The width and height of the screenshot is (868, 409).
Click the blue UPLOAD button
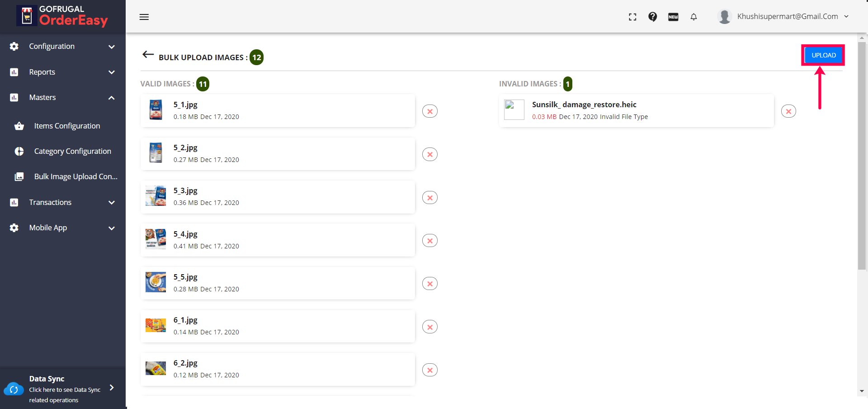click(x=823, y=55)
